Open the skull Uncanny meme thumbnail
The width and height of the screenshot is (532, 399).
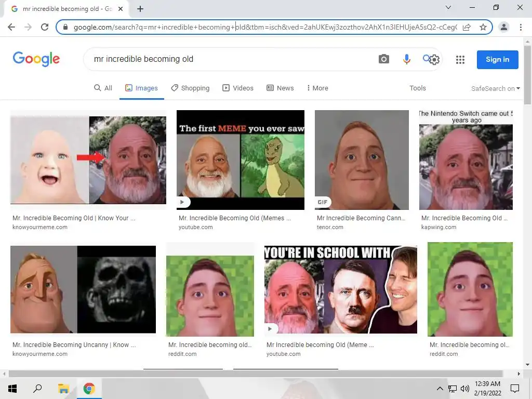[x=83, y=289]
